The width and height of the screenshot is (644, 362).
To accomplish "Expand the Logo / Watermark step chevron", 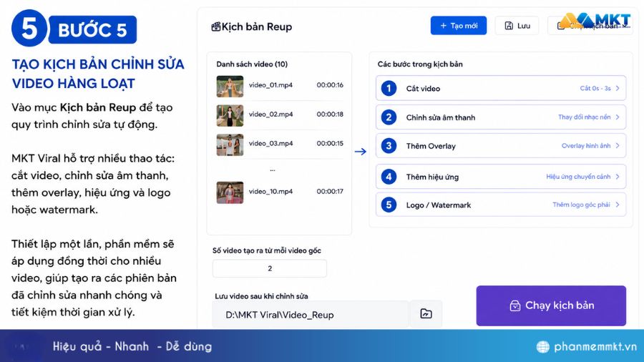I will click(x=618, y=205).
